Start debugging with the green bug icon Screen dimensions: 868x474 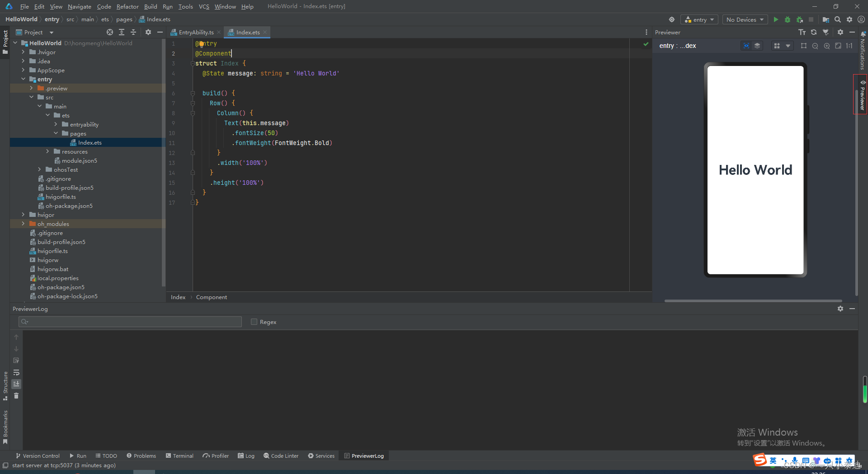[788, 19]
